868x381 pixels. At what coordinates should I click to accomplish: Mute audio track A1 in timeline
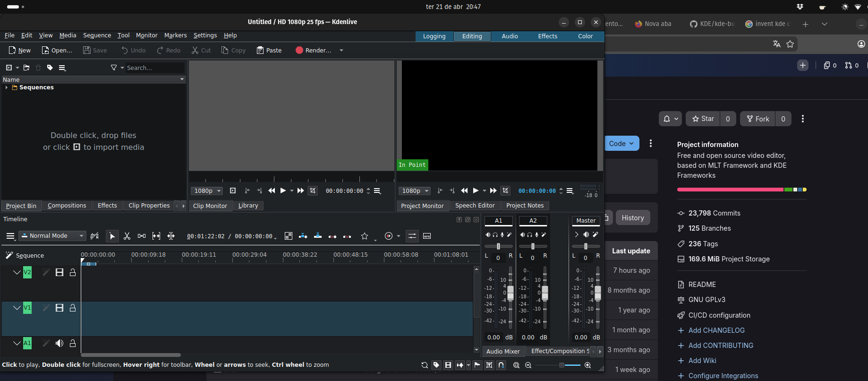click(60, 343)
